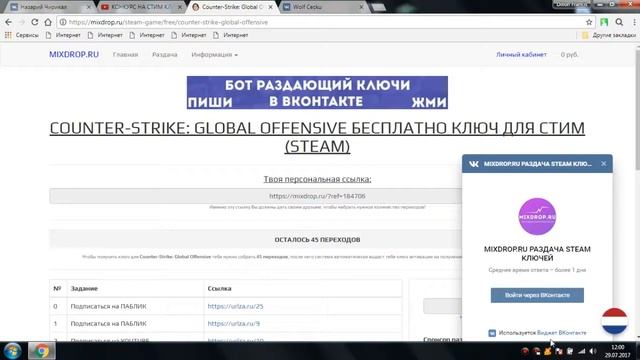This screenshot has width=640, height=360.
Task: Click the site info icon in address bar
Action: (63, 22)
